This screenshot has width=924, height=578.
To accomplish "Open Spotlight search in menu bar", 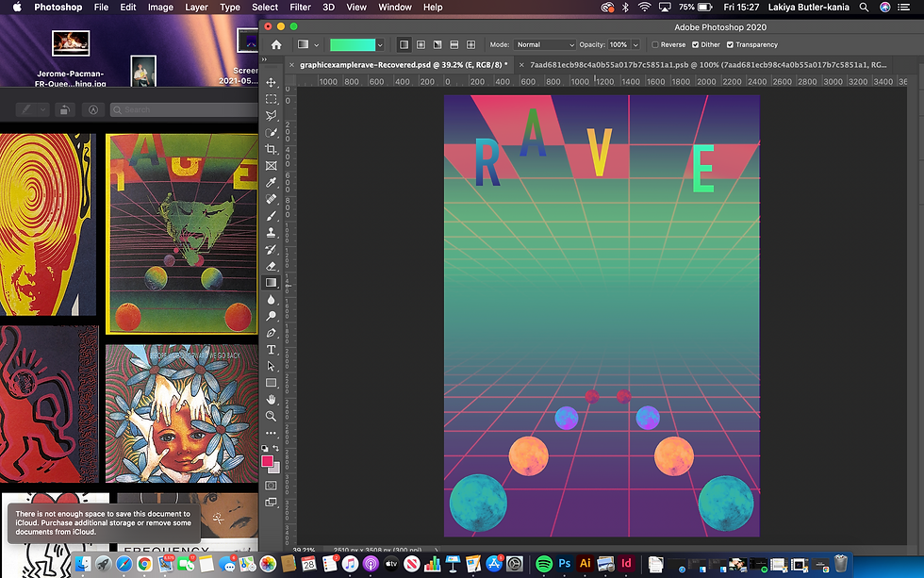I will click(864, 7).
